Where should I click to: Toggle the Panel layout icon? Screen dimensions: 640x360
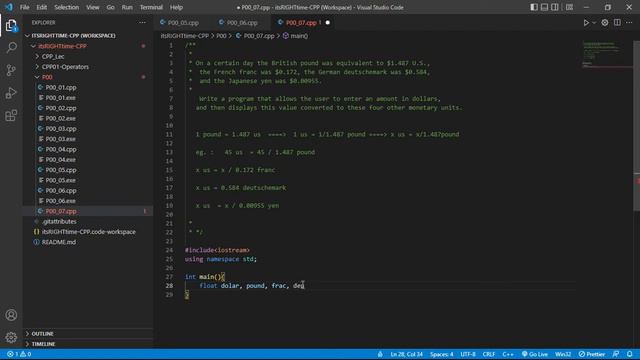pos(544,7)
